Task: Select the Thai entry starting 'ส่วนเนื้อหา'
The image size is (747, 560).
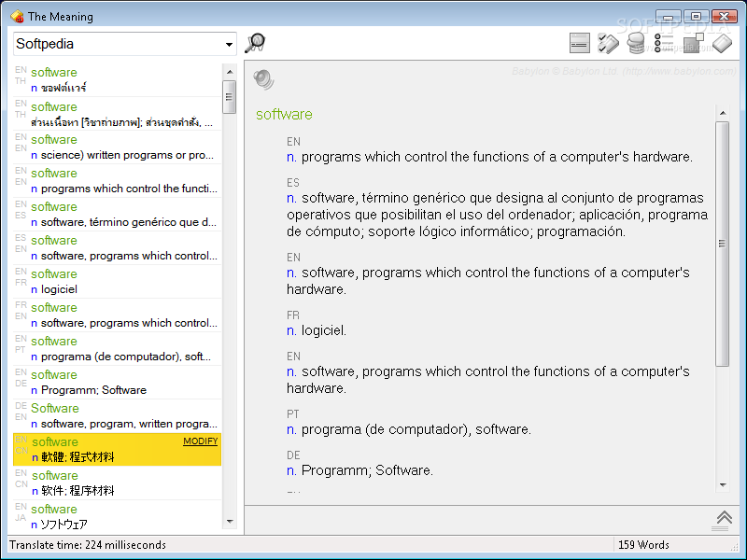Action: tap(118, 114)
